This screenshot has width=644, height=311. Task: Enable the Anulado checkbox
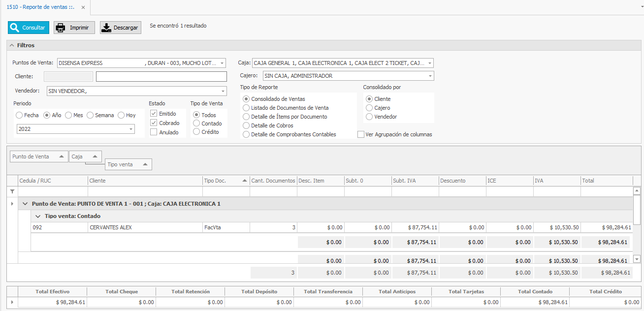click(x=154, y=132)
